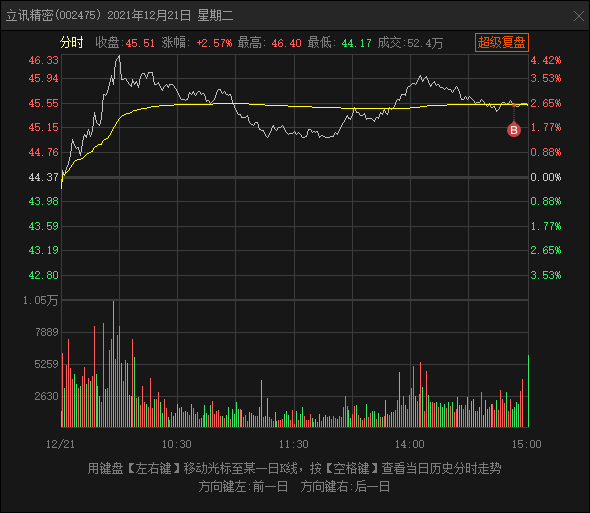Viewport: 590px width, 513px height.
Task: Click the 46.33 price axis label
Action: pyautogui.click(x=44, y=60)
